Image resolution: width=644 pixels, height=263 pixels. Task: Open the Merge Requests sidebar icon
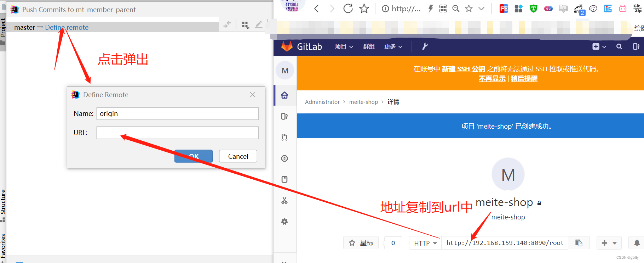click(284, 137)
